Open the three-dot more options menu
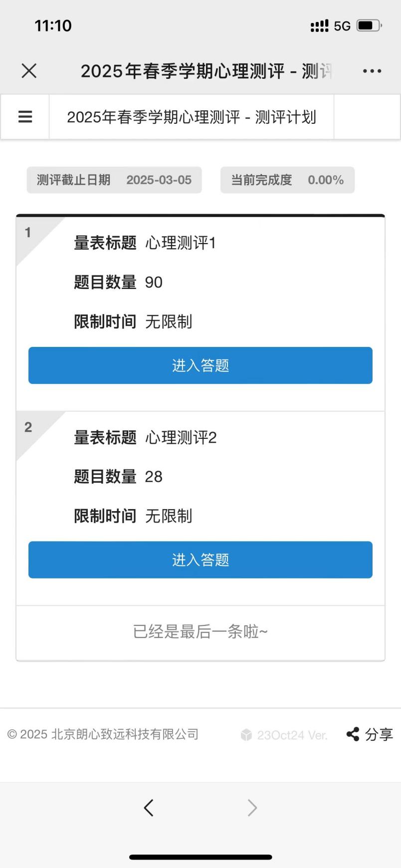This screenshot has width=401, height=868. [x=372, y=71]
